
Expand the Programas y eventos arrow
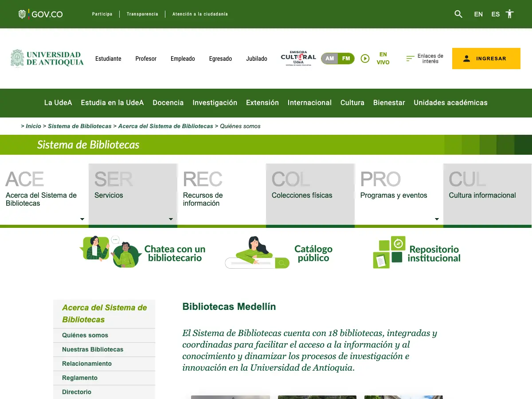click(x=437, y=219)
